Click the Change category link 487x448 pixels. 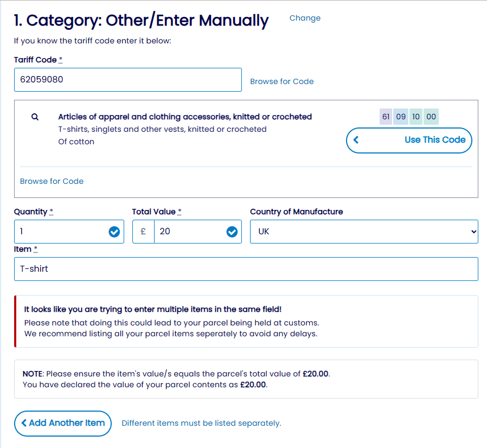pyautogui.click(x=305, y=18)
